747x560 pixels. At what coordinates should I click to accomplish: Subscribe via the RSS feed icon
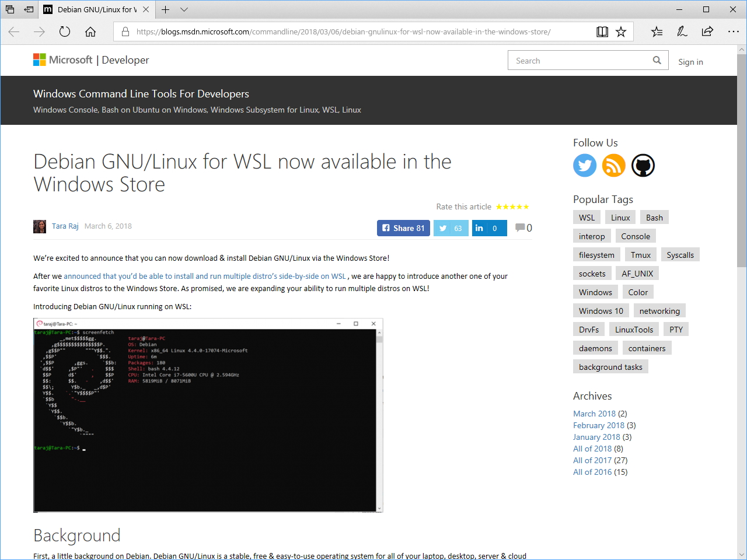click(x=614, y=166)
